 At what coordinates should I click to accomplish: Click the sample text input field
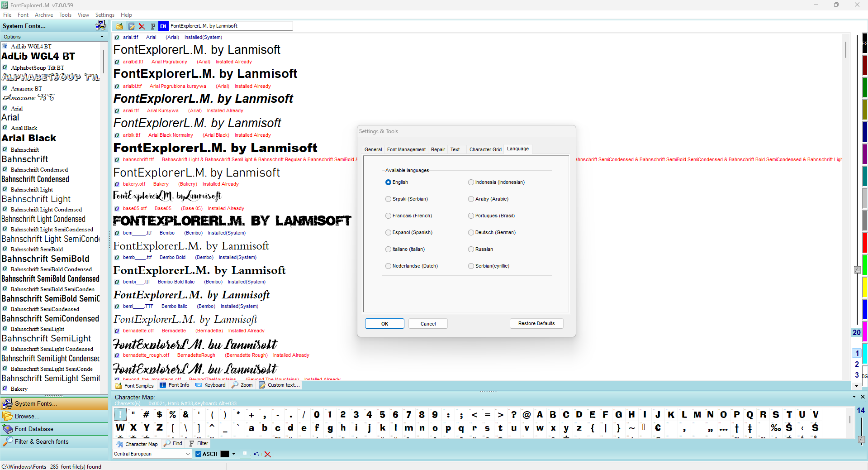[x=231, y=26]
